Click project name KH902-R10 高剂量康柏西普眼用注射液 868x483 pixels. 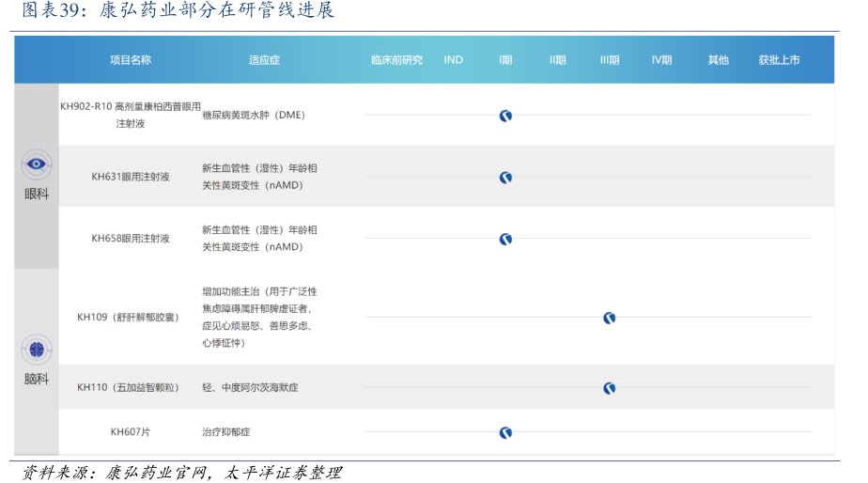coord(130,115)
